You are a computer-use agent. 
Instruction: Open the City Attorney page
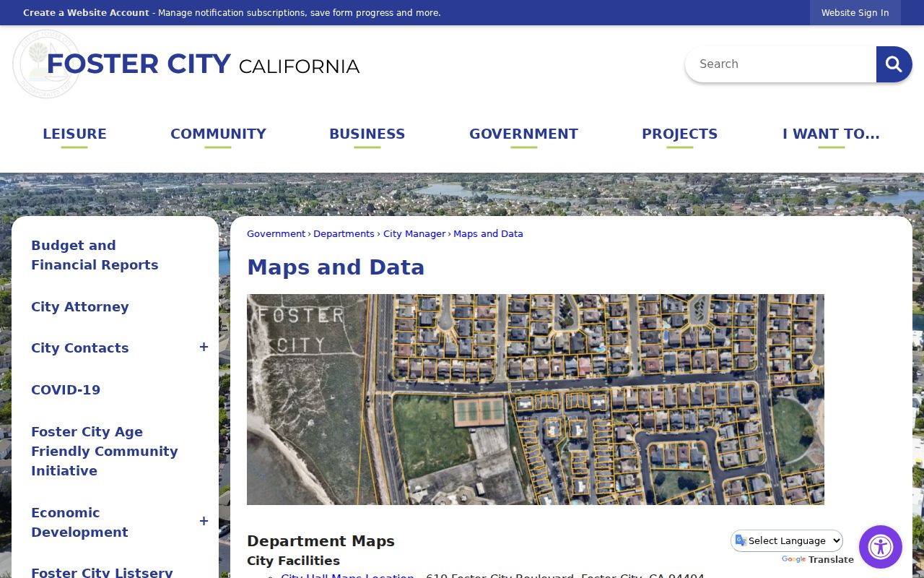[x=80, y=307]
